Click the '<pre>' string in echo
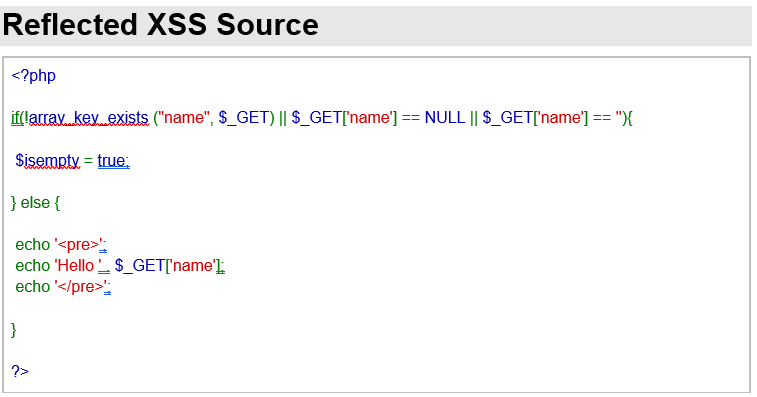 79,245
